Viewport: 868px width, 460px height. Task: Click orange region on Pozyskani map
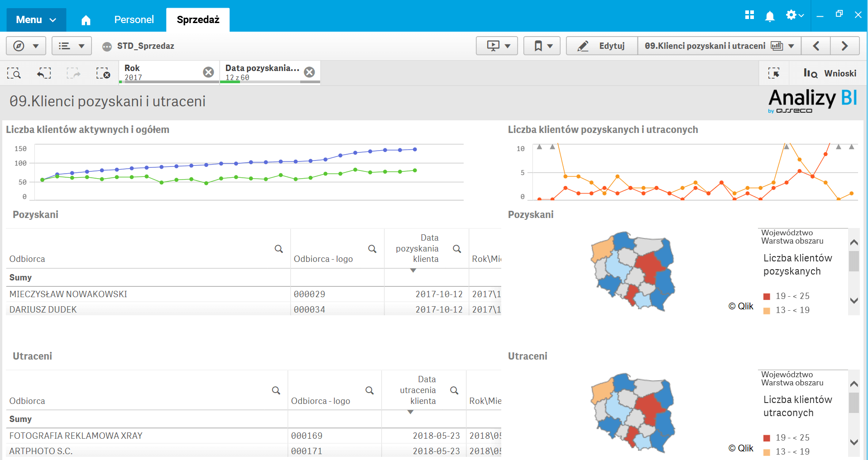pyautogui.click(x=602, y=250)
